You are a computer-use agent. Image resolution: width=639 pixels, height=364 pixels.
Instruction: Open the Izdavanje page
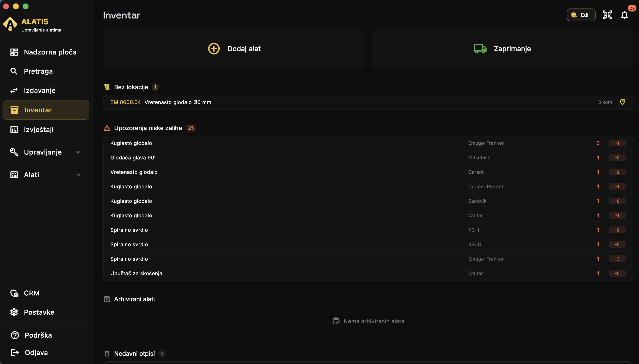pos(46,90)
